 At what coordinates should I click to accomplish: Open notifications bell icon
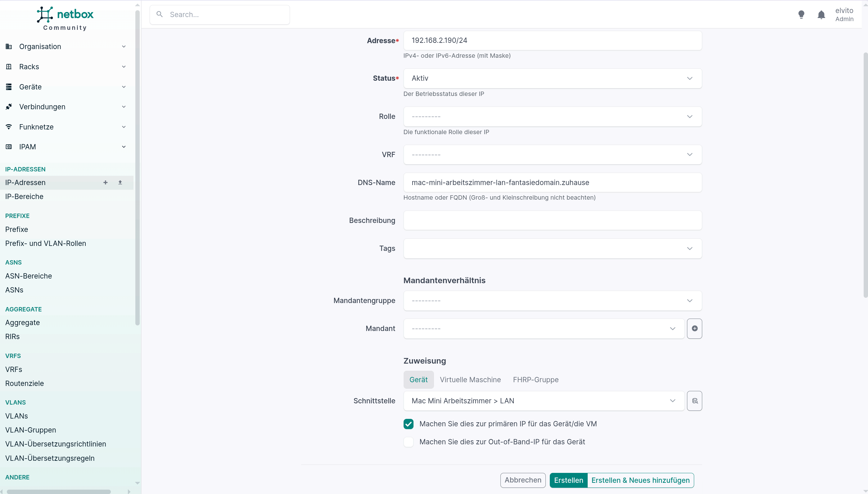point(821,15)
